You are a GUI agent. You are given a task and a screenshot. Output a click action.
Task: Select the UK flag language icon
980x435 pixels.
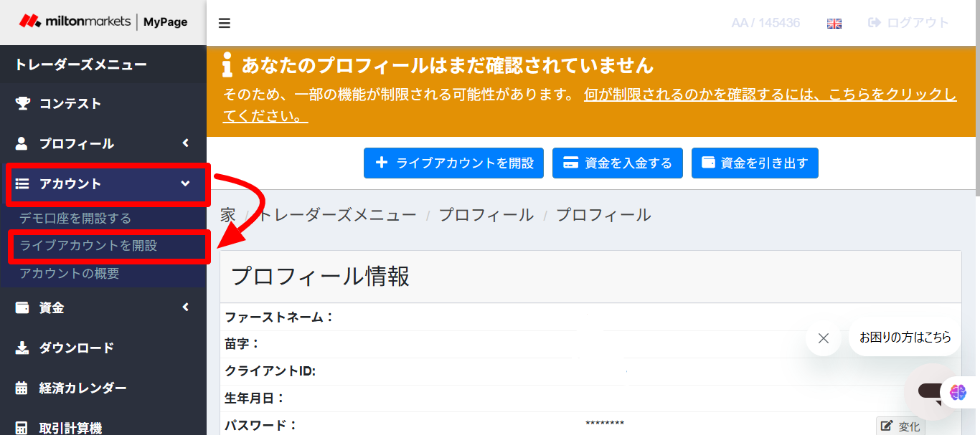[x=834, y=23]
